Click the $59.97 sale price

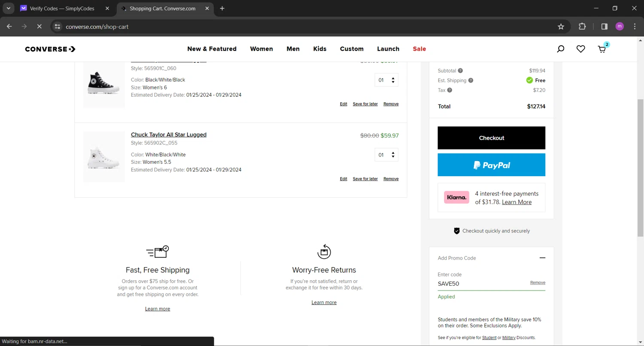point(389,135)
